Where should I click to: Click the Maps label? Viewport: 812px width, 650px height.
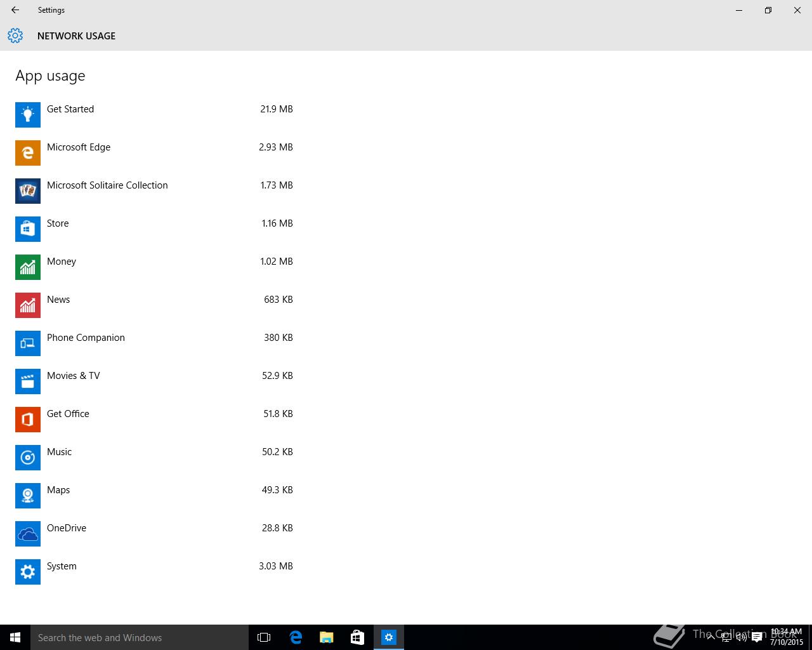[58, 490]
